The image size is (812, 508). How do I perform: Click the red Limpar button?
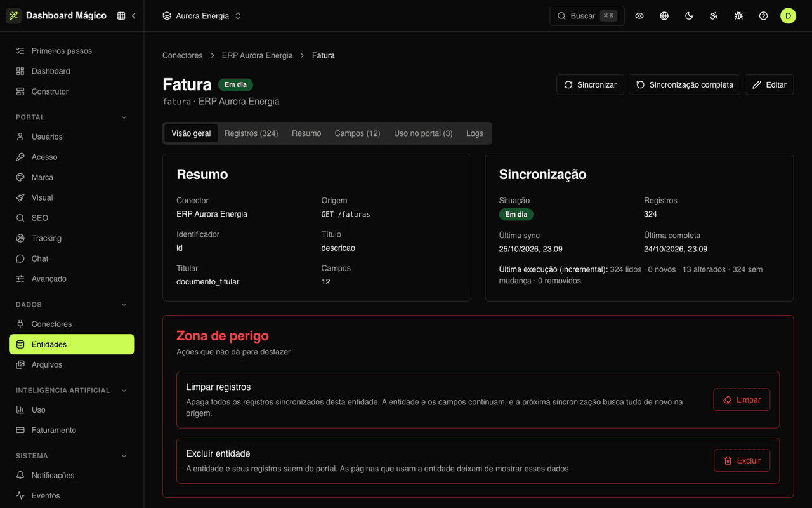pyautogui.click(x=742, y=400)
